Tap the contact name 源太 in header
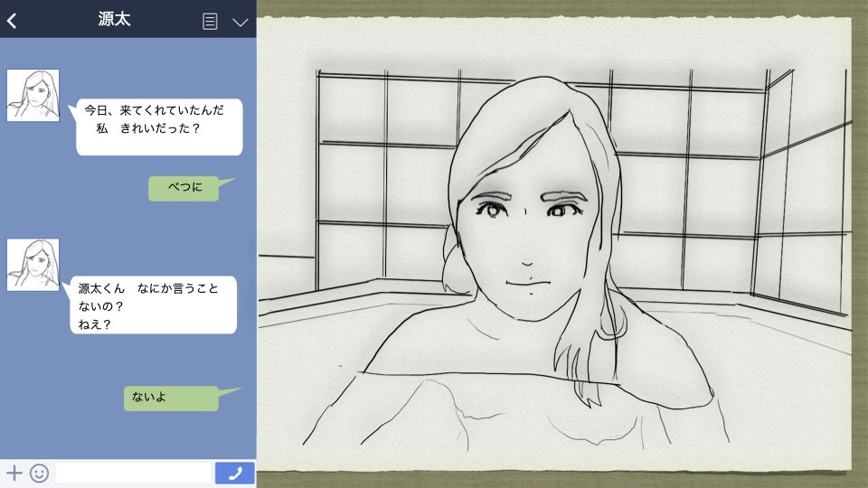868x488 pixels. [115, 20]
